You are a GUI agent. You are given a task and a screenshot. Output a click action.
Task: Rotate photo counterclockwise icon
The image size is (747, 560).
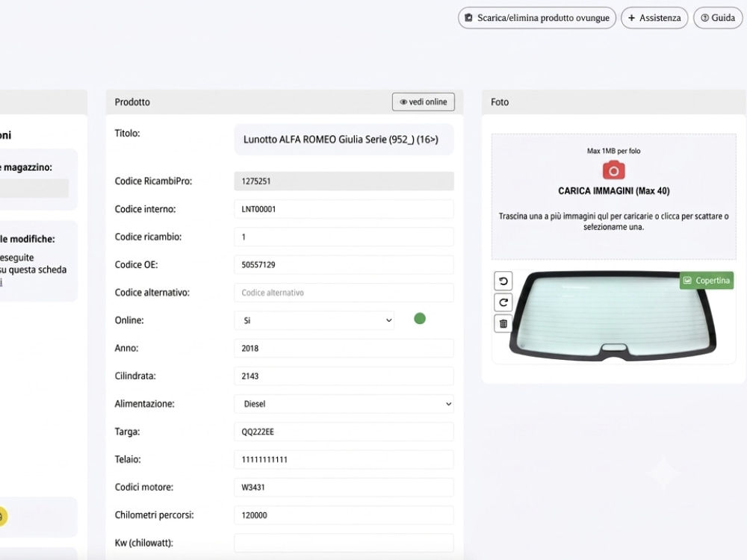pyautogui.click(x=503, y=281)
